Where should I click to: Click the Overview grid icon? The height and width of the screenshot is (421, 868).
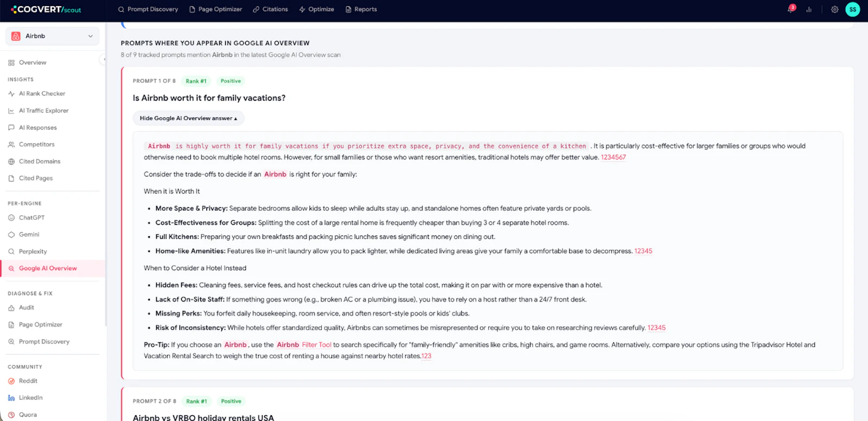click(11, 63)
